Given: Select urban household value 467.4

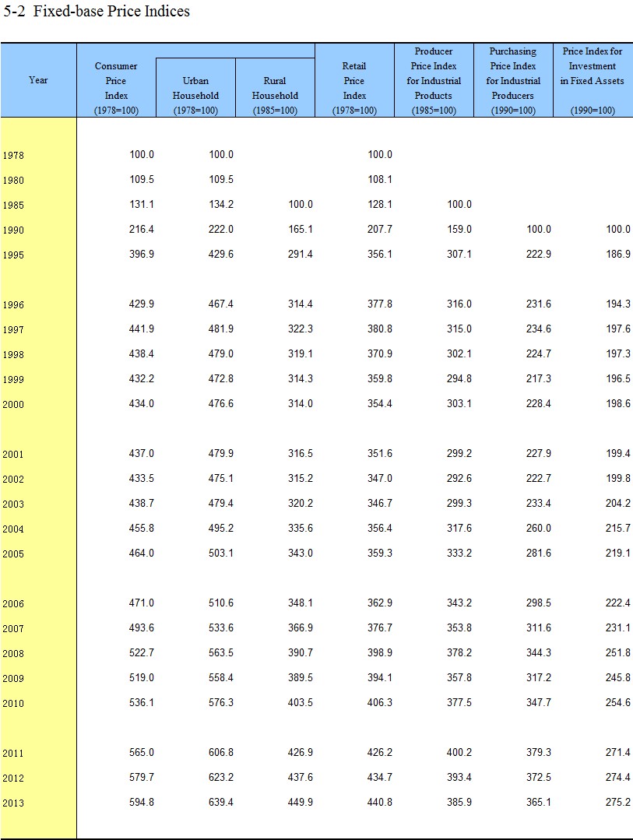Looking at the screenshot, I should coord(221,304).
